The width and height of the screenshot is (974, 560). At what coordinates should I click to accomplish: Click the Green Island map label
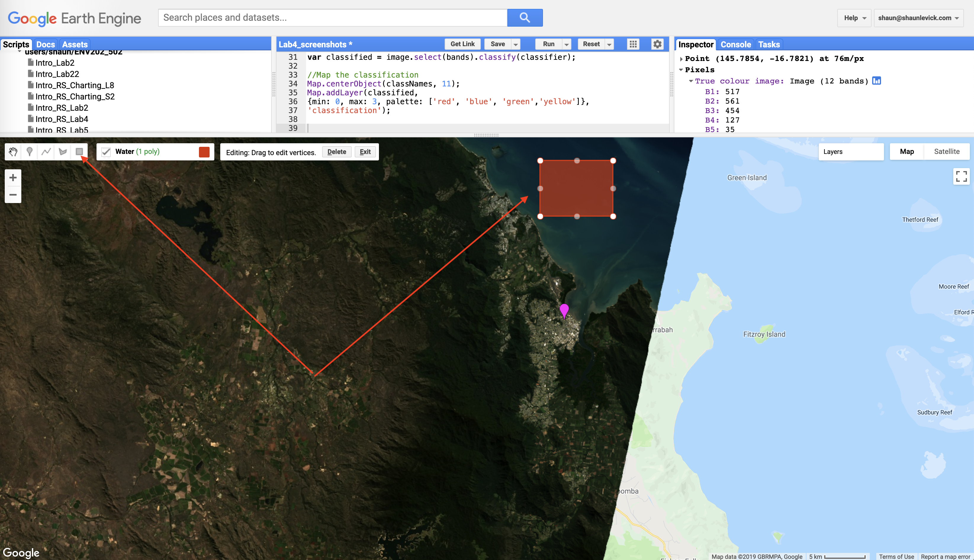pyautogui.click(x=747, y=178)
